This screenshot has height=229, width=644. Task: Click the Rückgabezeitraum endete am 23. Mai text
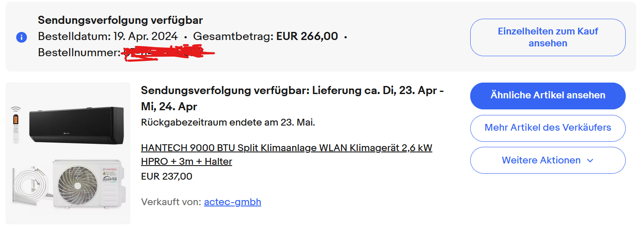click(228, 123)
